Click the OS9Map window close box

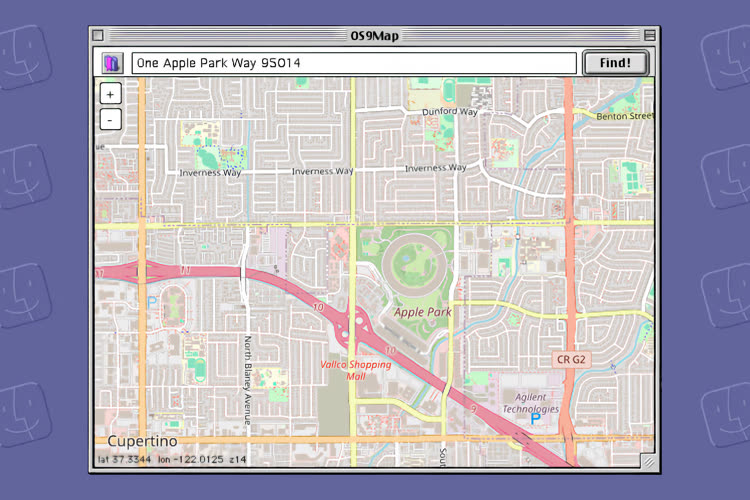98,35
